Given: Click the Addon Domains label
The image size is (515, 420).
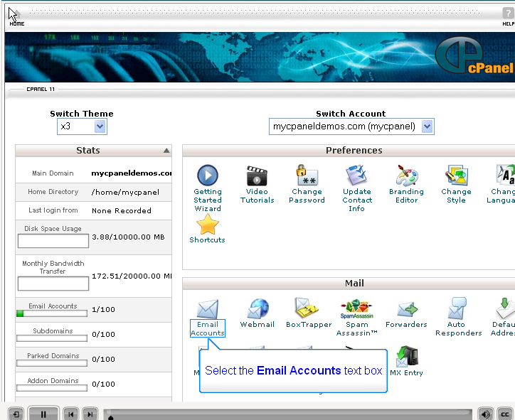Looking at the screenshot, I should pos(53,381).
